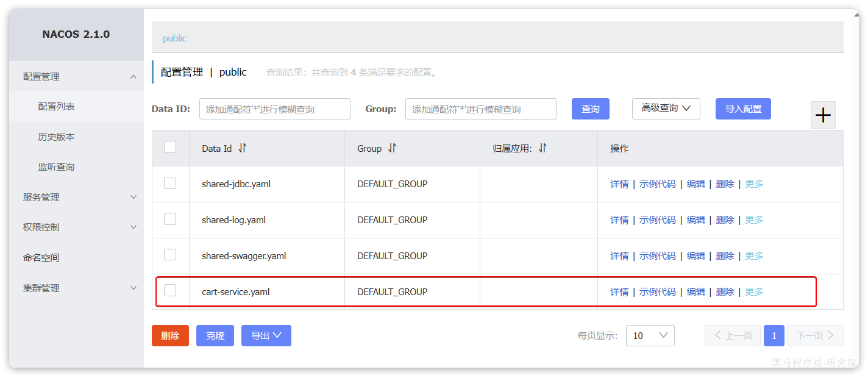Click the plus icon to create configuration

pos(823,115)
